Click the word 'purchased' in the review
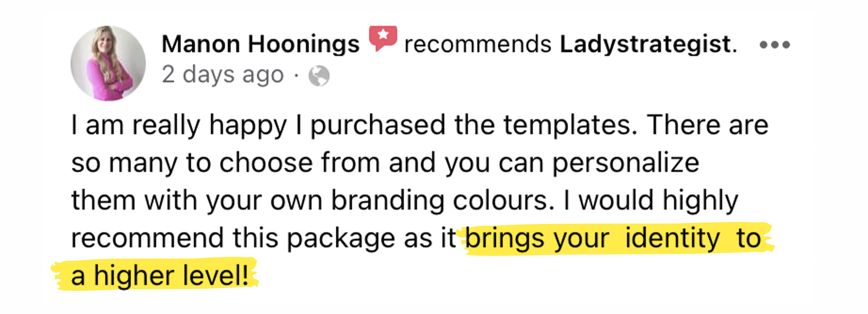The height and width of the screenshot is (314, 868). 378,126
